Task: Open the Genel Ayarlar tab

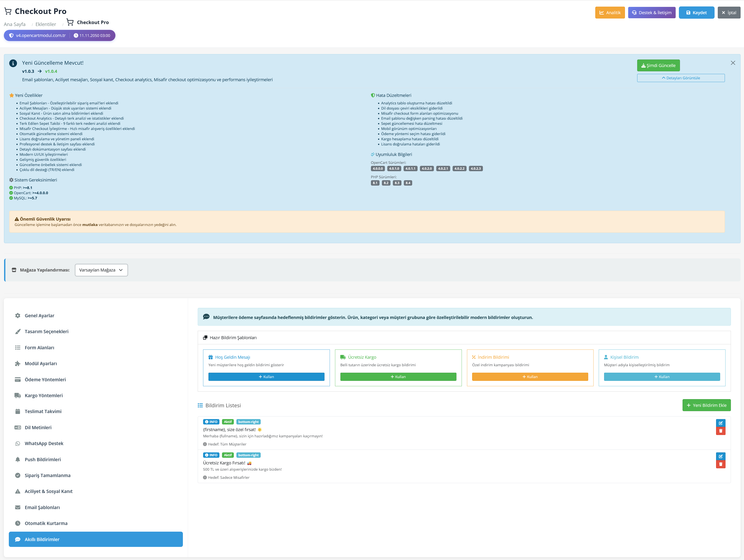Action: coord(39,316)
